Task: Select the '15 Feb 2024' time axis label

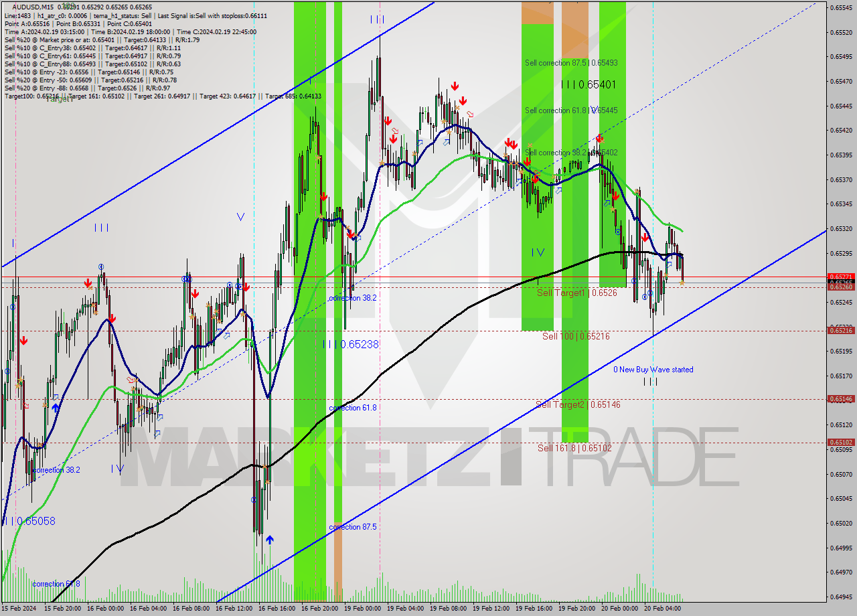Action: point(19,609)
